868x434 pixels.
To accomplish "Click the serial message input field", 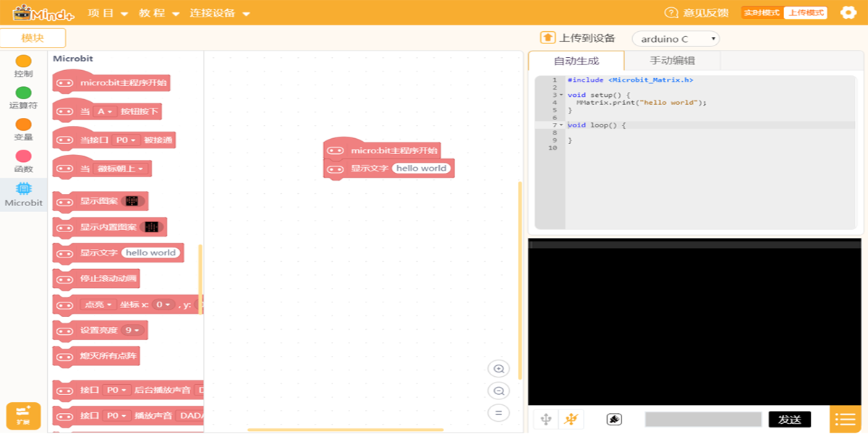I will [x=702, y=419].
